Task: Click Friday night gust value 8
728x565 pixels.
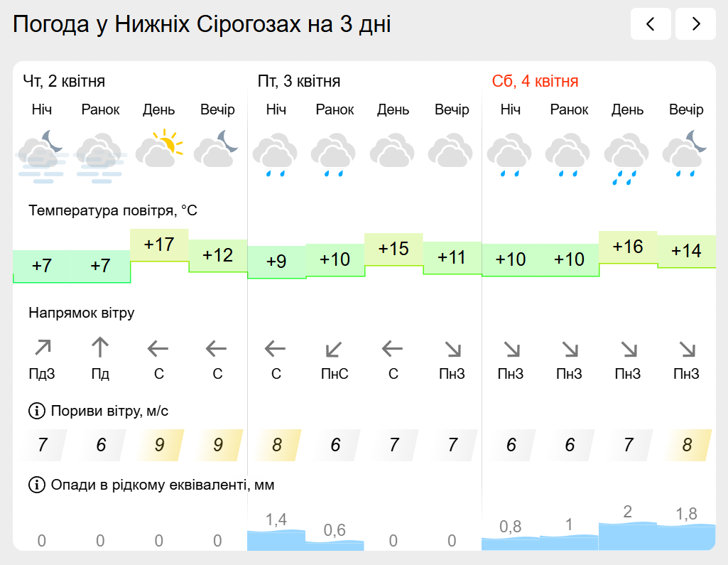Action: 276,446
